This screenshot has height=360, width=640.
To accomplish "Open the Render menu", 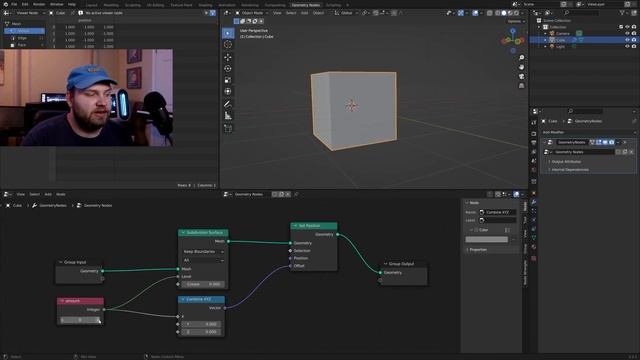I will click(39, 4).
